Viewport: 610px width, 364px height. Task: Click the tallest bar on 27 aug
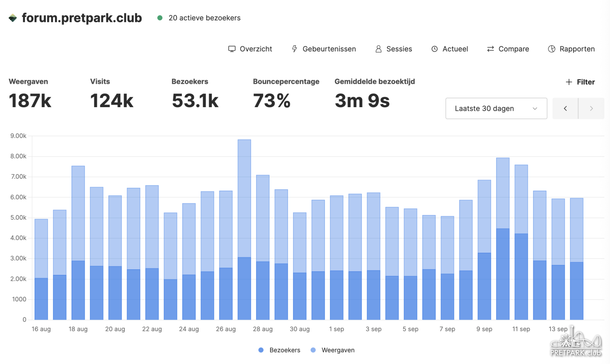(244, 199)
